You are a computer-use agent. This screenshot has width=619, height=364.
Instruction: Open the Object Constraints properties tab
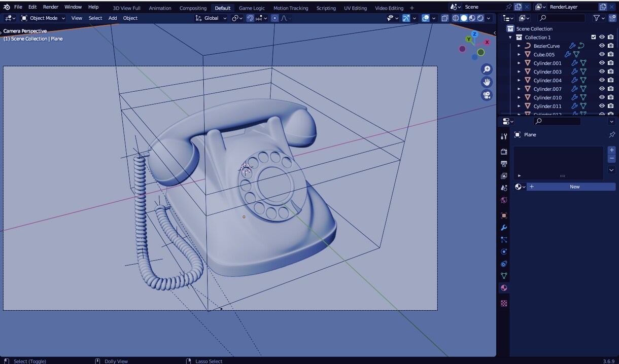(x=504, y=264)
